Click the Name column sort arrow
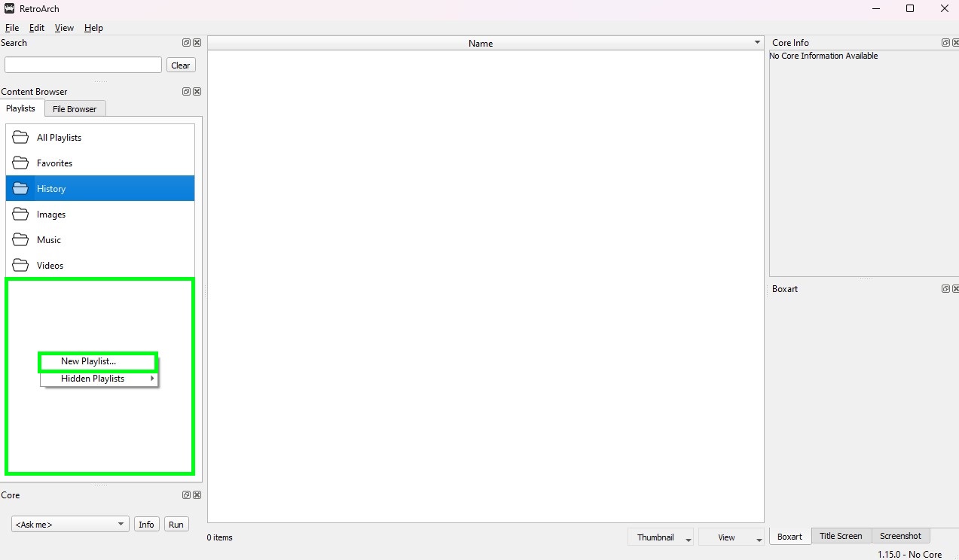The height and width of the screenshot is (560, 959). [x=758, y=43]
